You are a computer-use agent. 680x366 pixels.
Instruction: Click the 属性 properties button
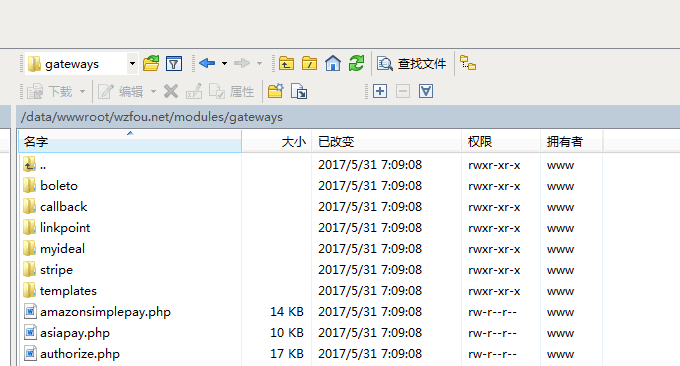tap(231, 92)
